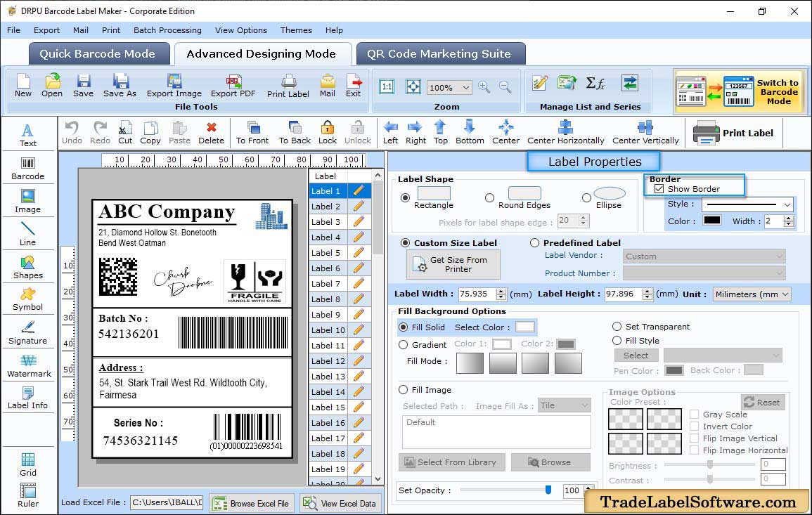Open the Label Vendor dropdown

(704, 256)
